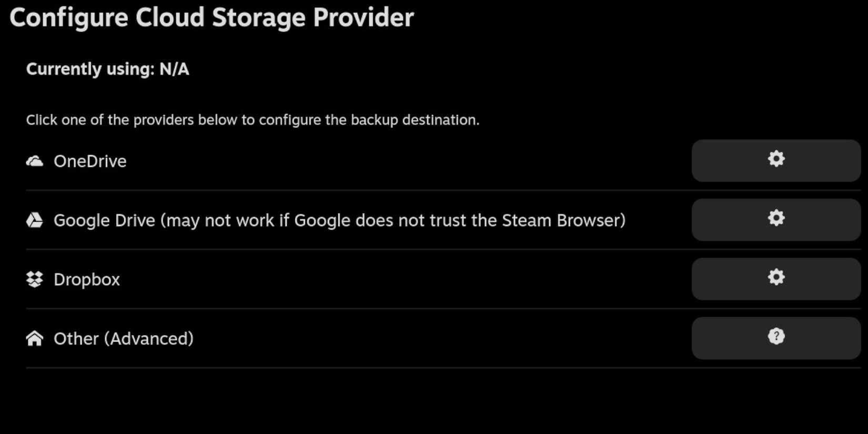Select the OneDrive provider name
868x434 pixels.
click(x=90, y=161)
